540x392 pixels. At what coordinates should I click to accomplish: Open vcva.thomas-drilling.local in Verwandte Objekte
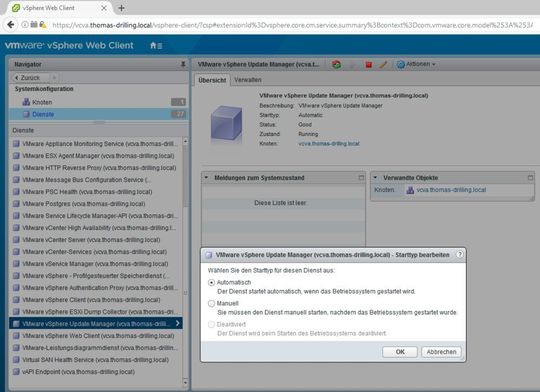coord(451,190)
